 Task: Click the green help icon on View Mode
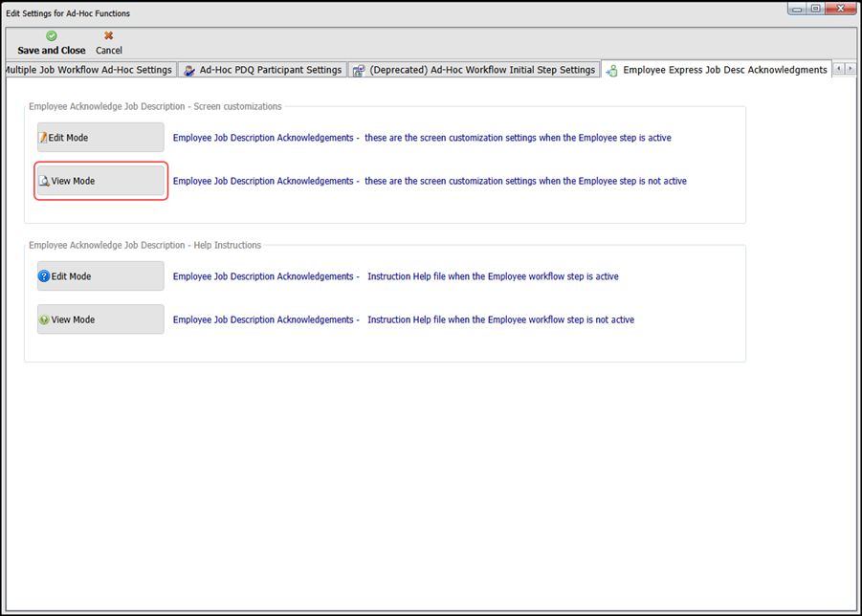(x=44, y=319)
